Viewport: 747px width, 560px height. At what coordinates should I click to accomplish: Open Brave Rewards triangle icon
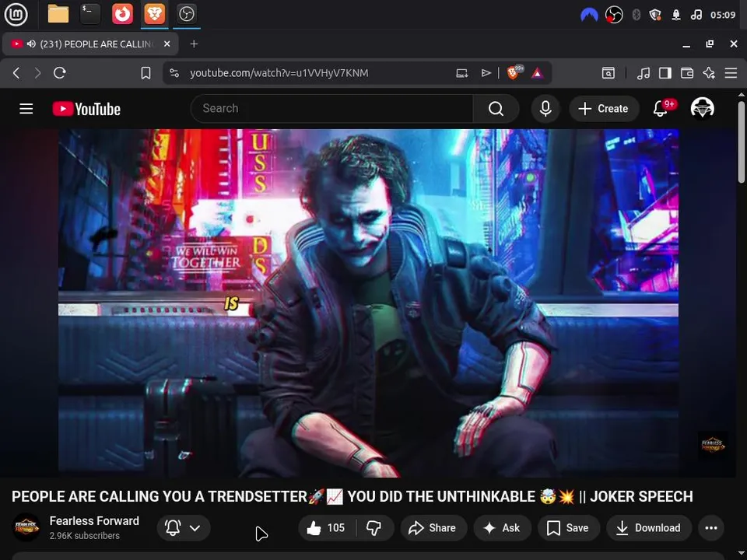[537, 73]
